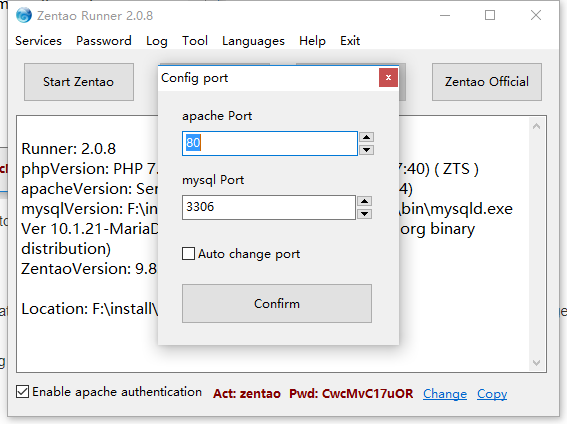567x424 pixels.
Task: Enable the Auto change port checkbox
Action: [x=188, y=254]
